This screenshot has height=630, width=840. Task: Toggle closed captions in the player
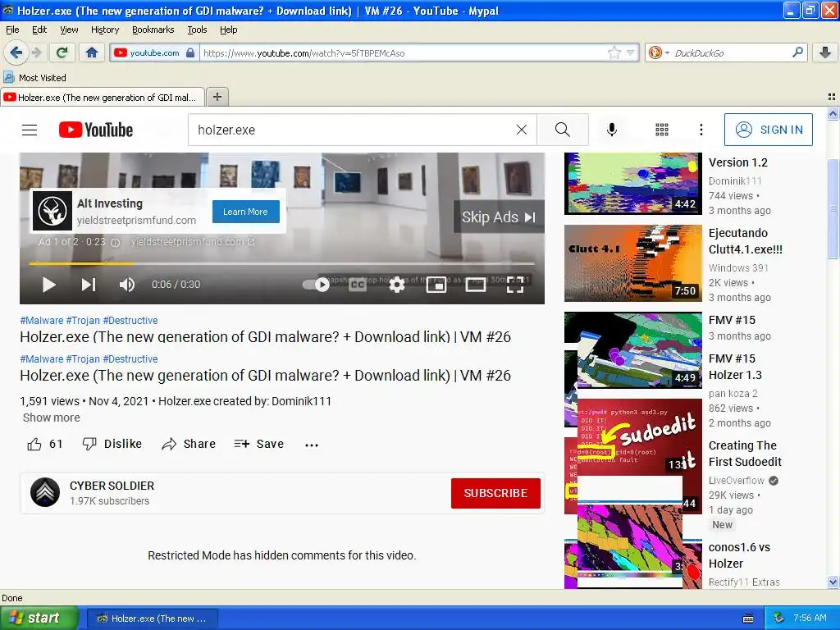tap(358, 285)
